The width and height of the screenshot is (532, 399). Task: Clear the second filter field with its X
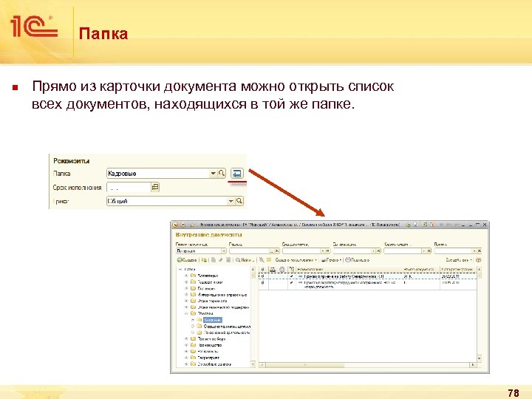point(277,251)
